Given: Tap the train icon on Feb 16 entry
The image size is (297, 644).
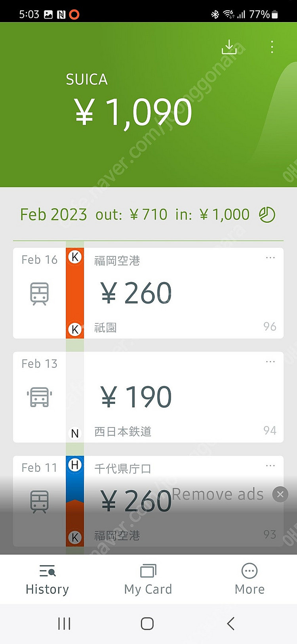Looking at the screenshot, I should [40, 294].
